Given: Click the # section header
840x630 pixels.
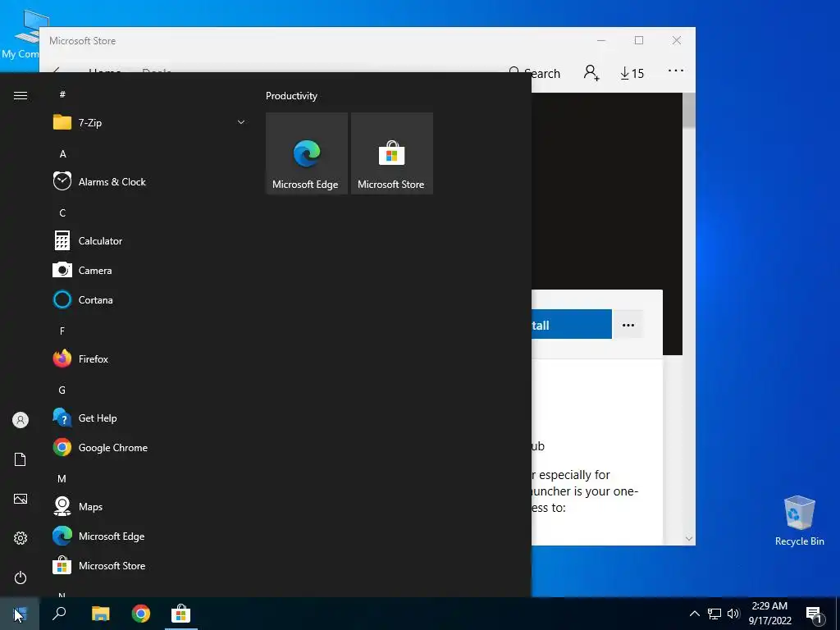Looking at the screenshot, I should pyautogui.click(x=62, y=94).
